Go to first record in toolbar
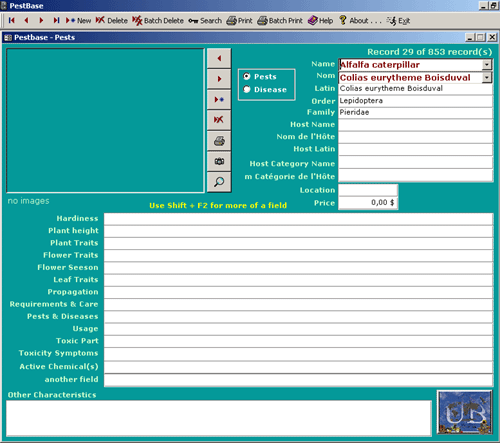 11,21
